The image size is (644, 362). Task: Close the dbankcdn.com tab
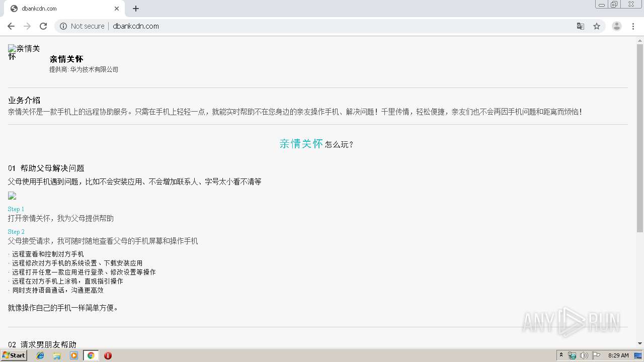[117, 9]
